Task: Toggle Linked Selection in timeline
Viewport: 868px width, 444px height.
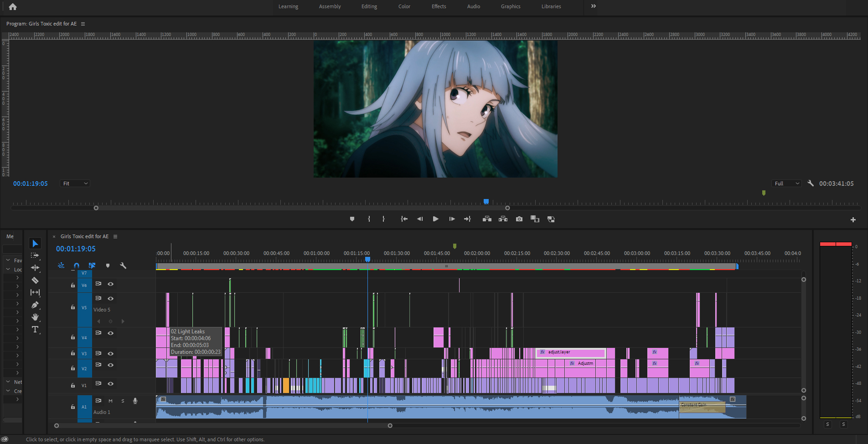Action: point(92,265)
